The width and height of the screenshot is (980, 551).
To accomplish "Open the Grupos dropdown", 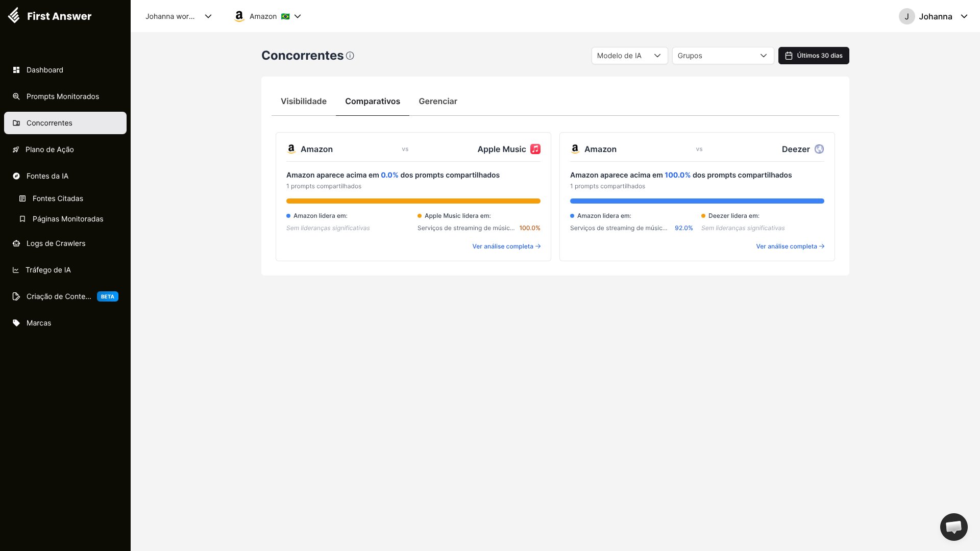I will pyautogui.click(x=723, y=56).
